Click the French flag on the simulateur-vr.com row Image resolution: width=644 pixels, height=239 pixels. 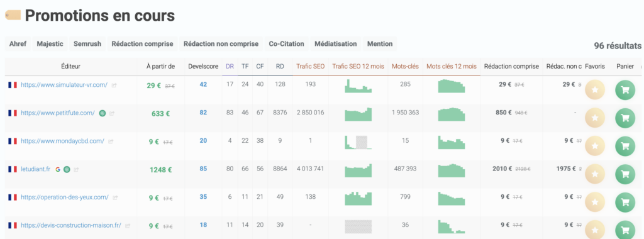(13, 85)
